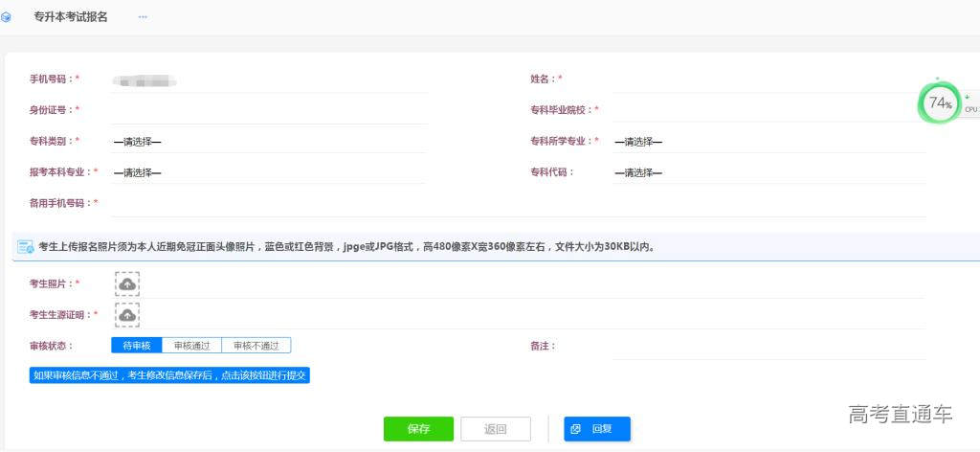Select the 审核不通过 status option

[x=256, y=346]
